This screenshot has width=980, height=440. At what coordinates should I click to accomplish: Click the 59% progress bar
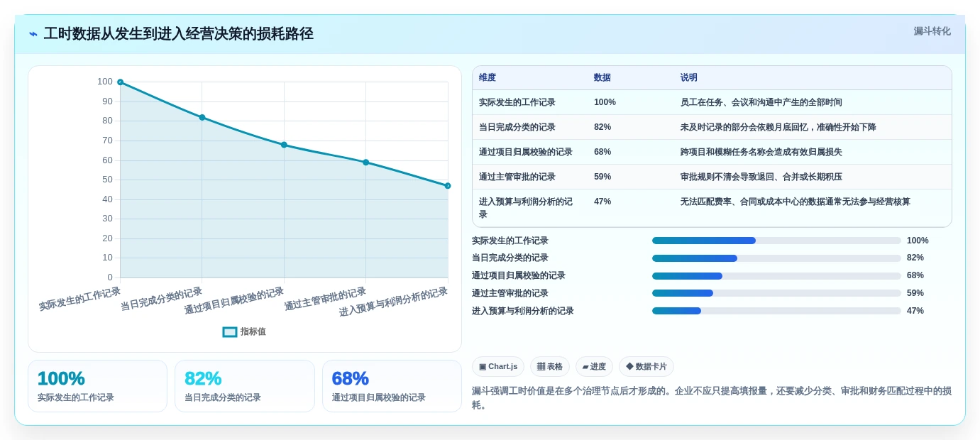pyautogui.click(x=776, y=293)
